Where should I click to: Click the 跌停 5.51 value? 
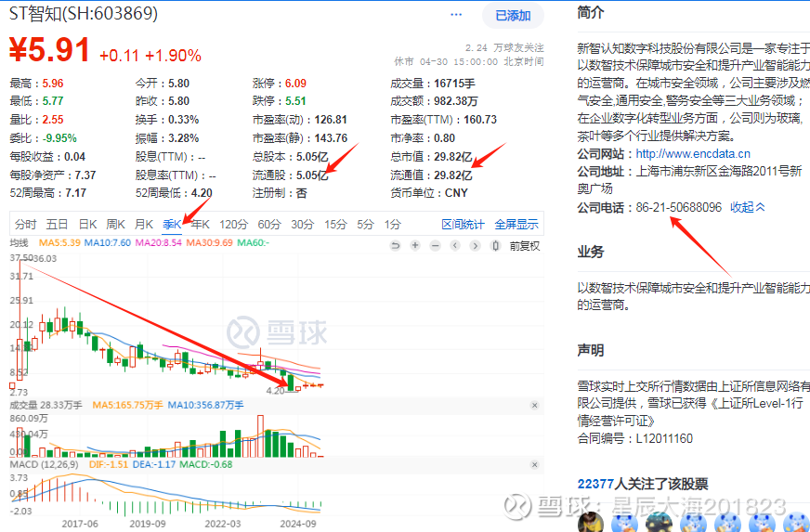295,101
